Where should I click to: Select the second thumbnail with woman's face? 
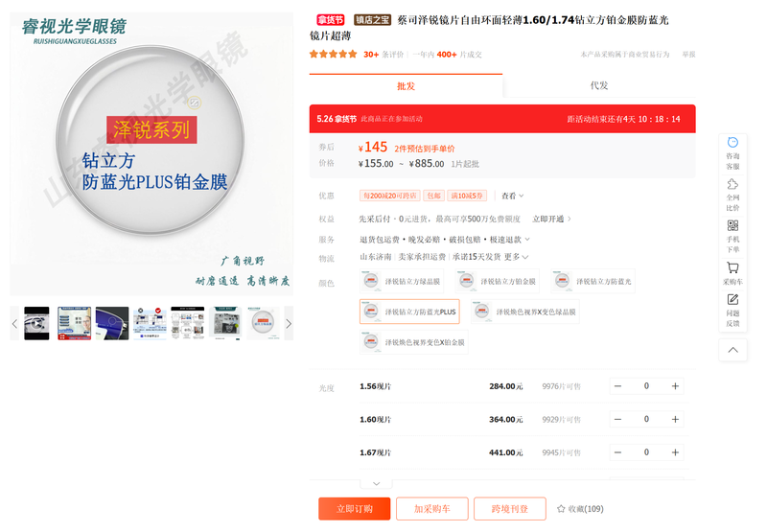tap(75, 323)
